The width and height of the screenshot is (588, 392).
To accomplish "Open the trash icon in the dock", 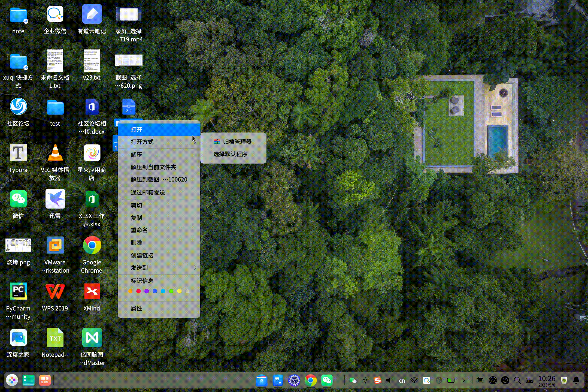I will point(564,380).
